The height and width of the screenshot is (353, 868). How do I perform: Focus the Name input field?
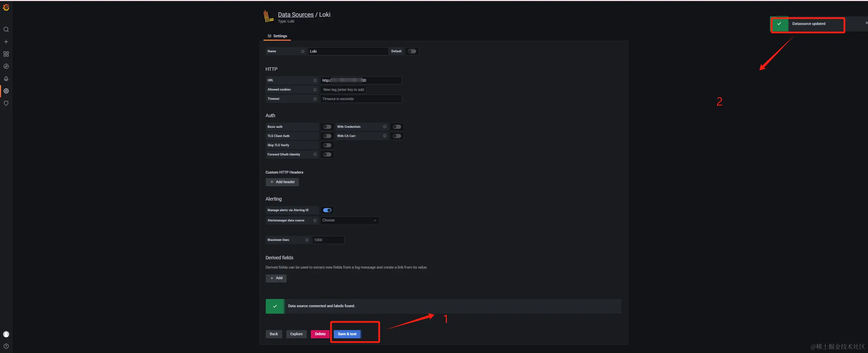click(348, 51)
